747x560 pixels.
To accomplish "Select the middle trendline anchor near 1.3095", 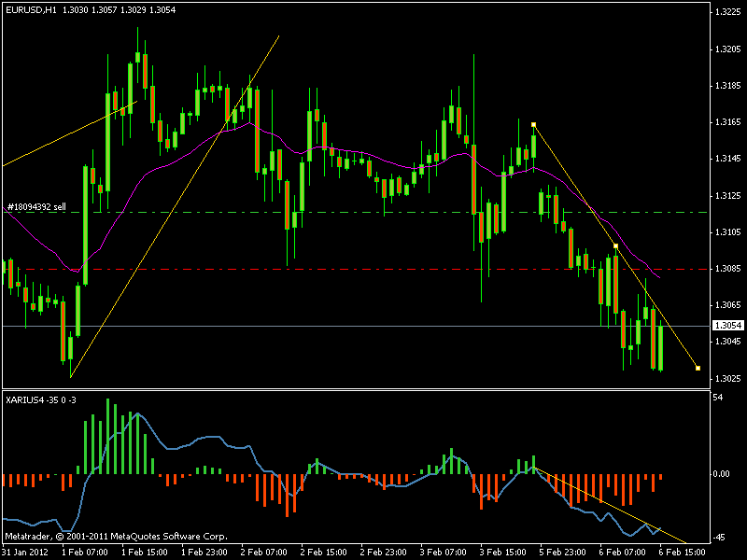I will tap(615, 246).
